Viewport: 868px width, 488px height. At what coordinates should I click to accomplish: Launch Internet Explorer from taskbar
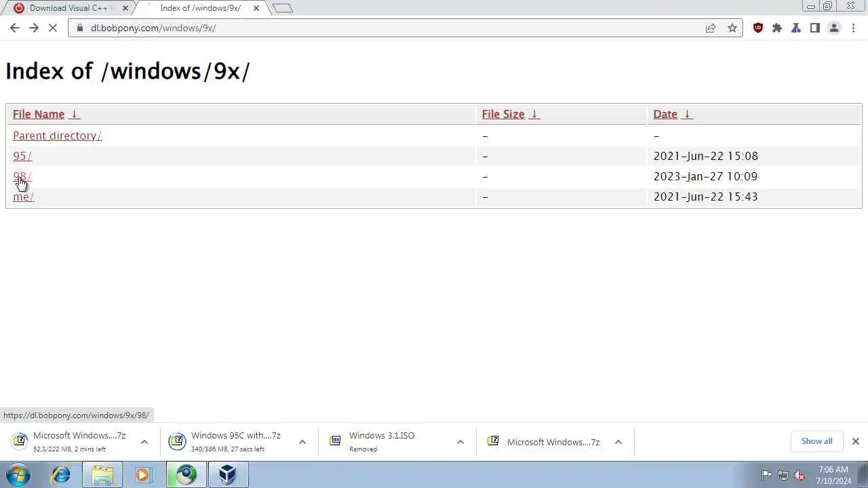(61, 474)
